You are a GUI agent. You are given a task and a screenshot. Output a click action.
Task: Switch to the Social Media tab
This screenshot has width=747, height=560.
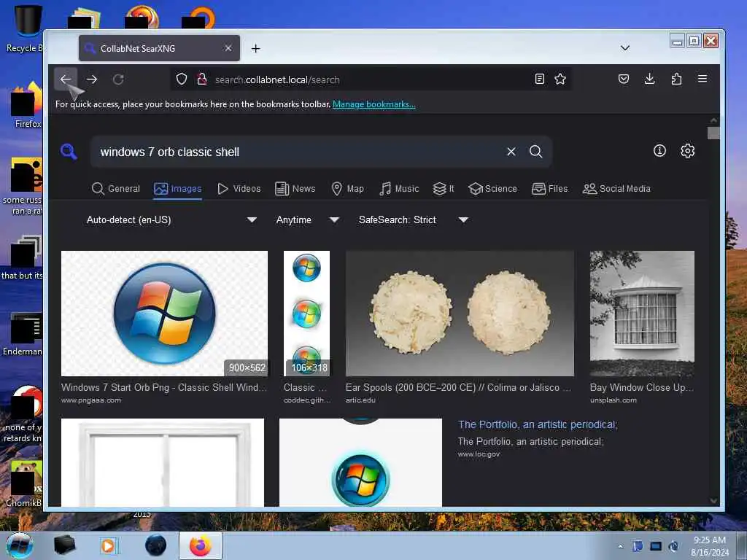tap(616, 189)
